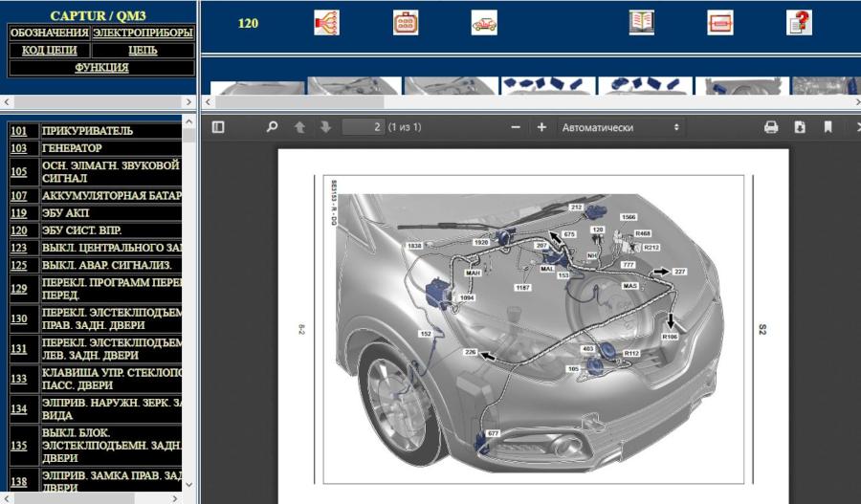Click the wiring harness icon in top bar
861x504 pixels.
326,23
